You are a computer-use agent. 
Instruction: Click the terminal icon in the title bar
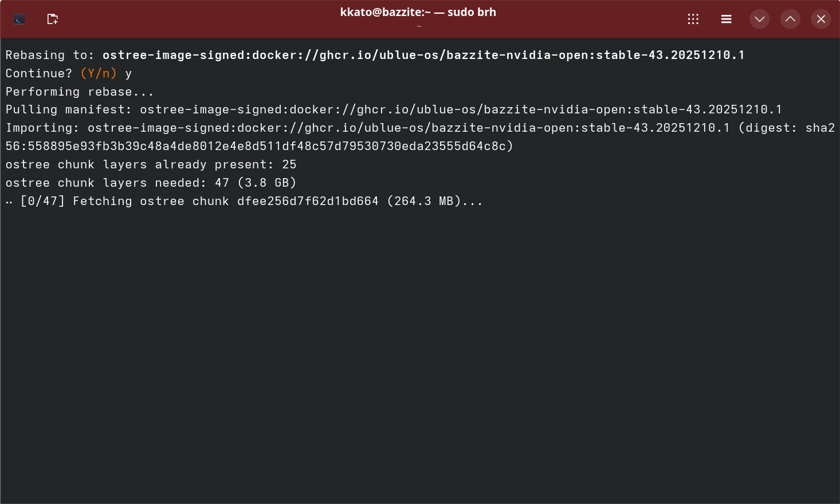click(x=19, y=19)
